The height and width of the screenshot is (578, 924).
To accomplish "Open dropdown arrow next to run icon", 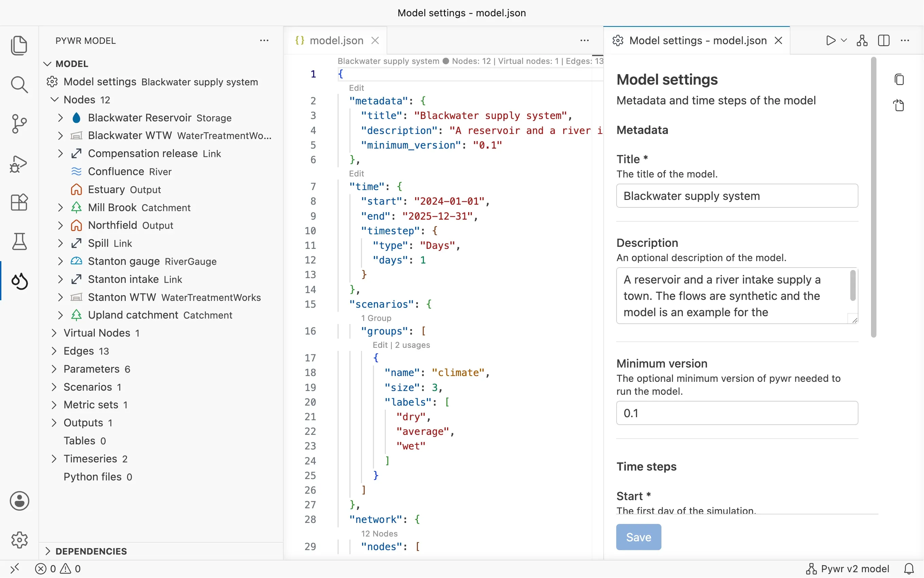I will [x=844, y=40].
